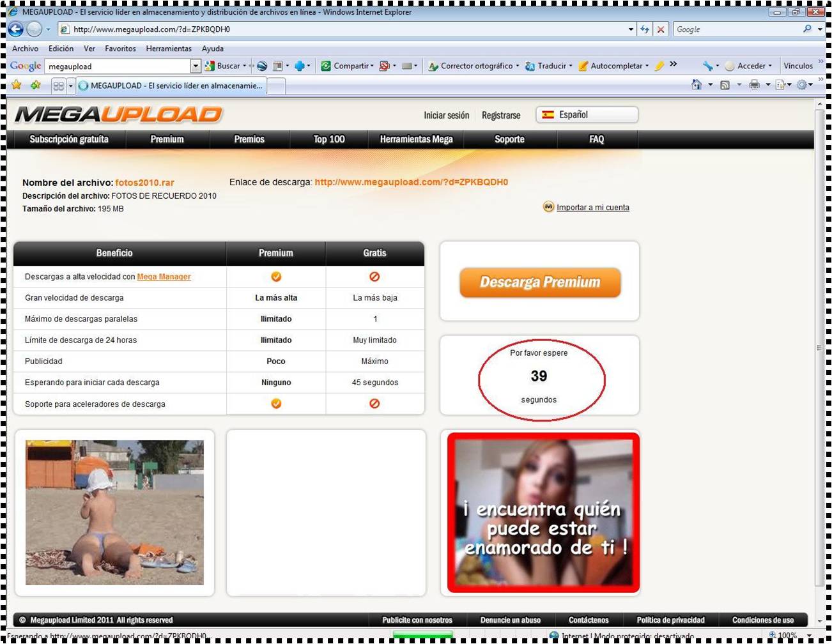This screenshot has height=644, width=832.
Task: Click the RSS feeds icon in command bar
Action: [x=725, y=84]
